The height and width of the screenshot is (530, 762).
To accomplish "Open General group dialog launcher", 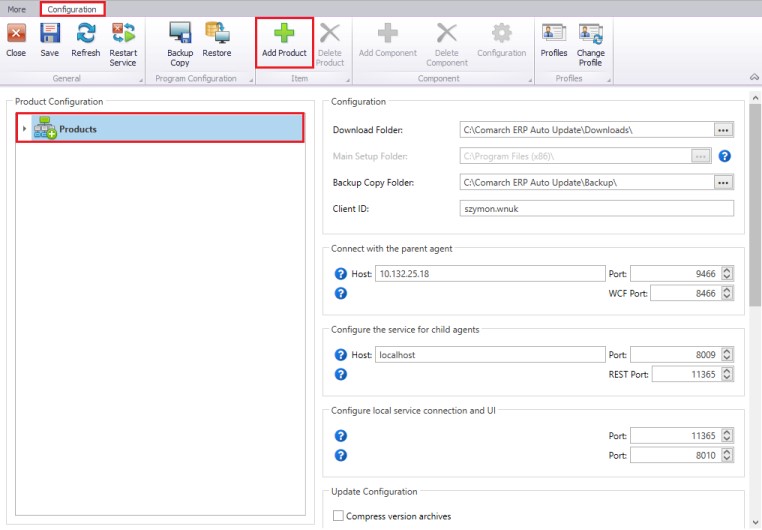I will pyautogui.click(x=141, y=80).
